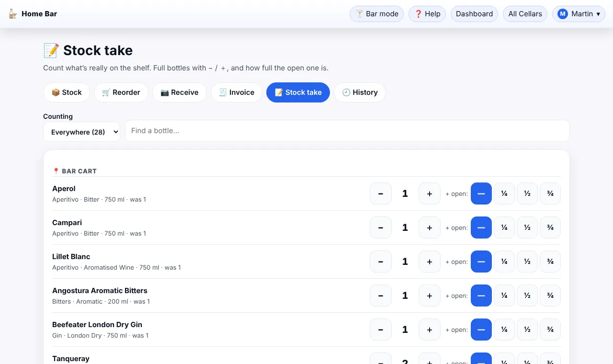Increase Lillet Blanc bottle count
613x364 pixels.
[430, 262]
